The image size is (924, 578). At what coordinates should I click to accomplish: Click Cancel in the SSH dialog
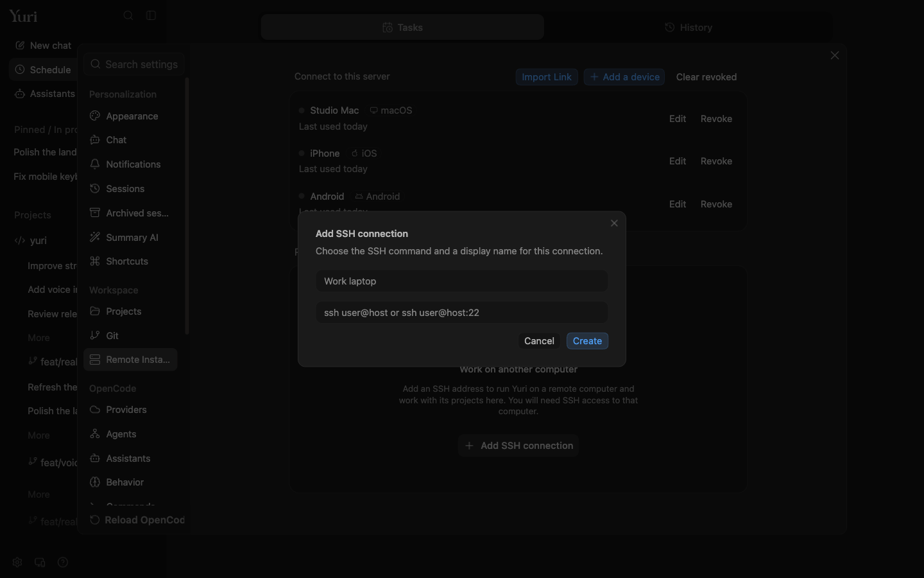[539, 341]
